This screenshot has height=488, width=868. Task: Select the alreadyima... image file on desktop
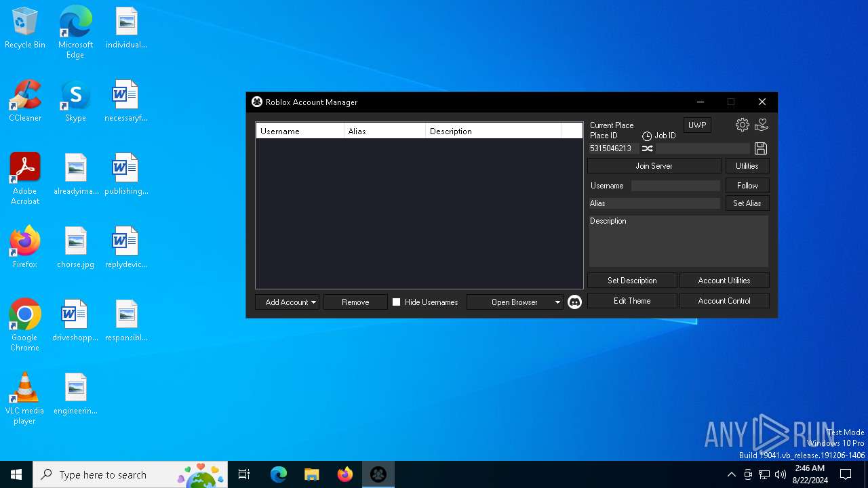point(75,175)
